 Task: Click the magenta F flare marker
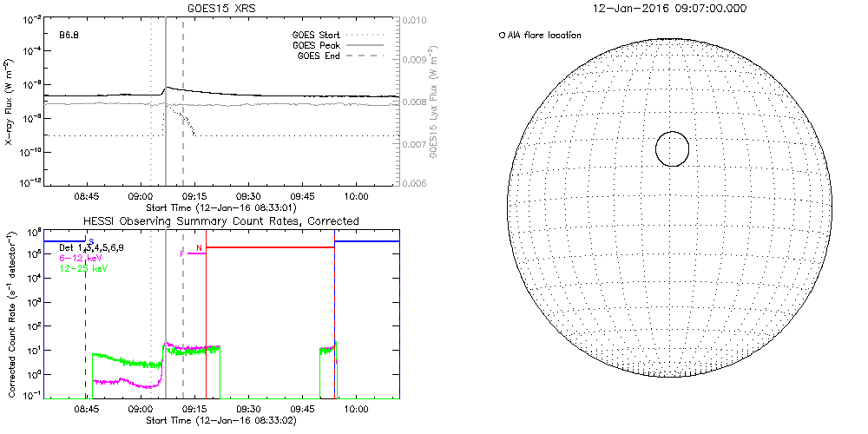182,253
